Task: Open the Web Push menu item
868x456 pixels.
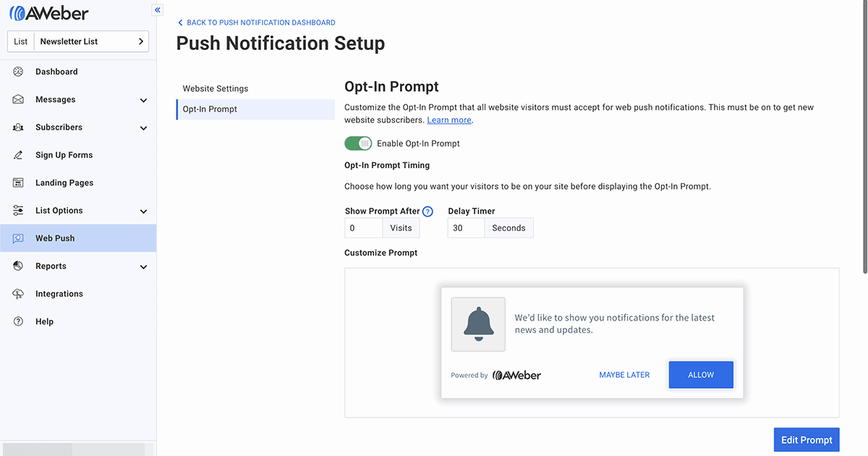Action: tap(78, 238)
